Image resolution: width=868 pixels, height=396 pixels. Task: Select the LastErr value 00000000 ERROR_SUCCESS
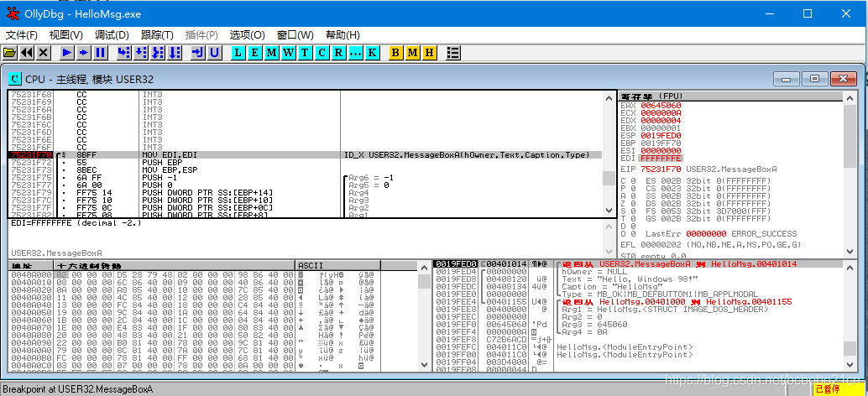click(x=741, y=233)
